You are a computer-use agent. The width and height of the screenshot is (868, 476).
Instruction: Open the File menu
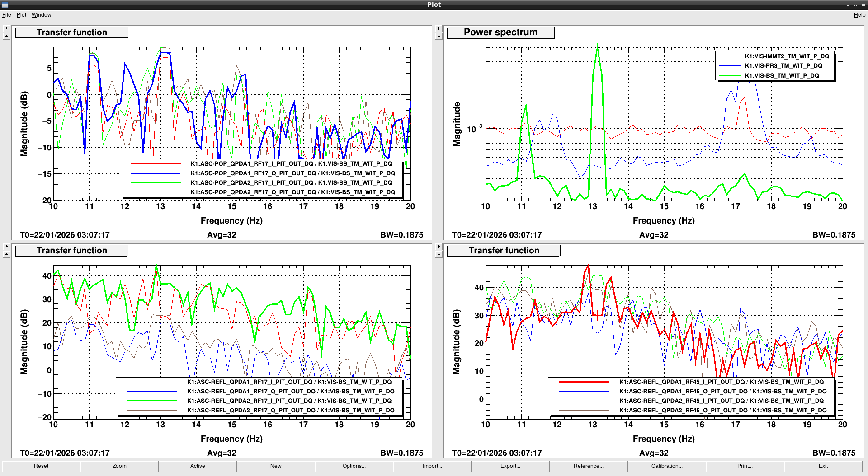coord(6,15)
